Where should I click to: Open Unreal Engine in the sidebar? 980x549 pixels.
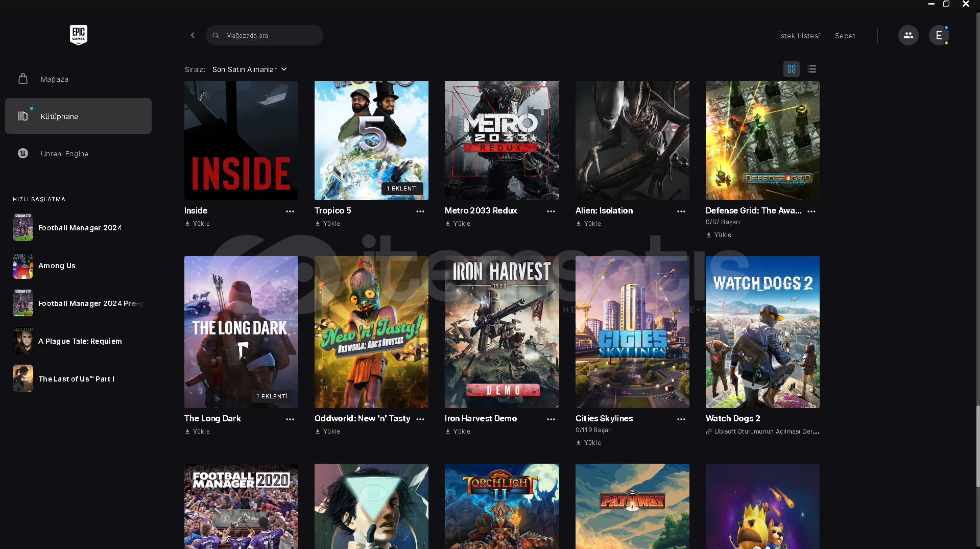point(78,153)
